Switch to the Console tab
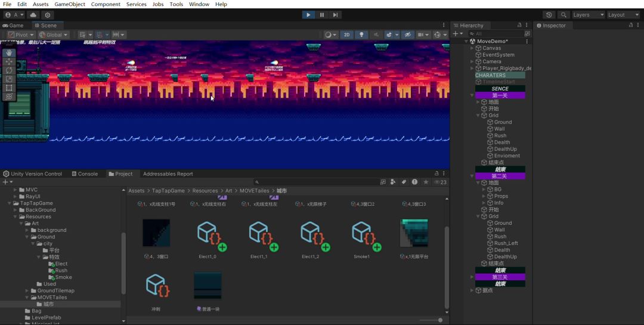 point(84,174)
